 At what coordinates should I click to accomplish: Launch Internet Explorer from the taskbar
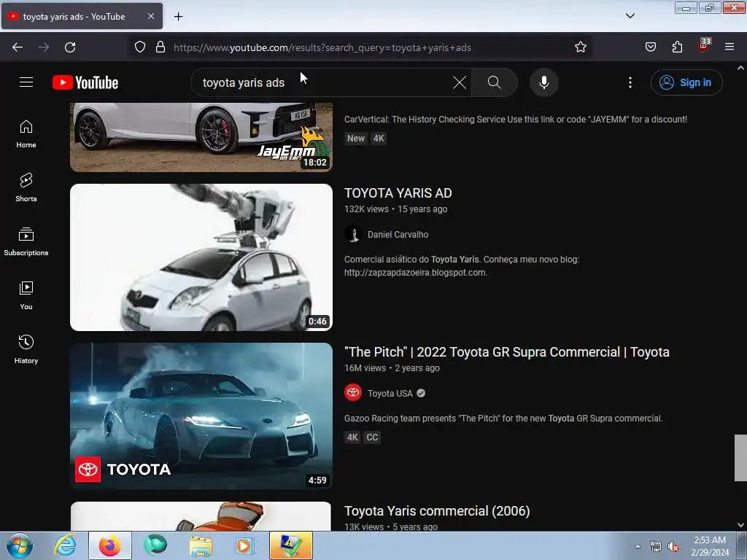65,545
